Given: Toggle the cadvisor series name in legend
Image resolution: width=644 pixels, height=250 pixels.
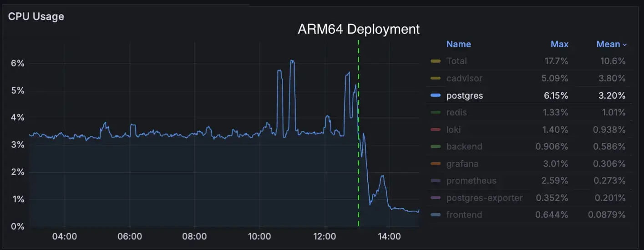Looking at the screenshot, I should tap(464, 78).
